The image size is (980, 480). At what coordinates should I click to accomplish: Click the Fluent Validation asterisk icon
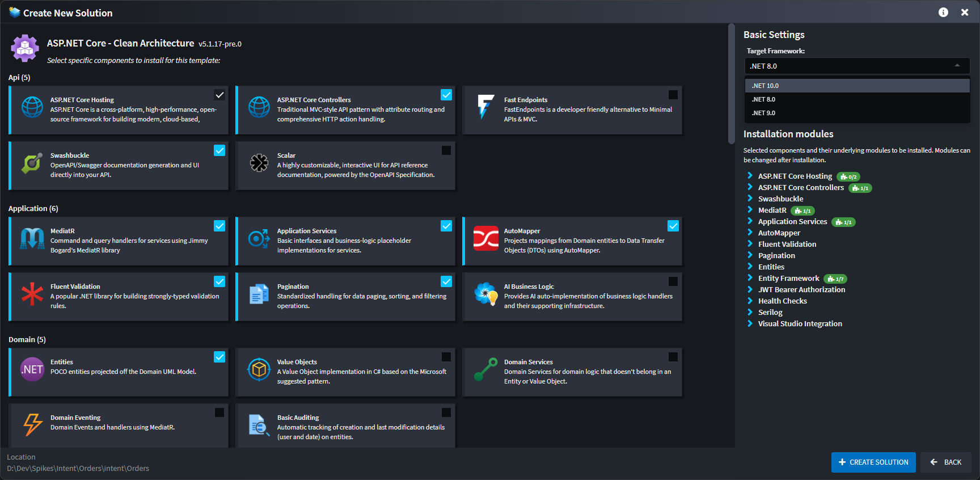coord(32,294)
